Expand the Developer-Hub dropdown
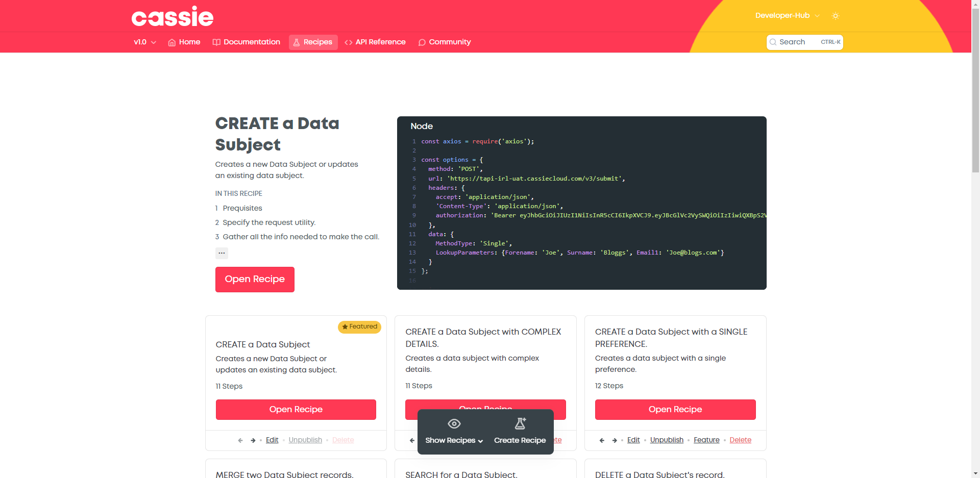Image resolution: width=980 pixels, height=478 pixels. point(787,16)
